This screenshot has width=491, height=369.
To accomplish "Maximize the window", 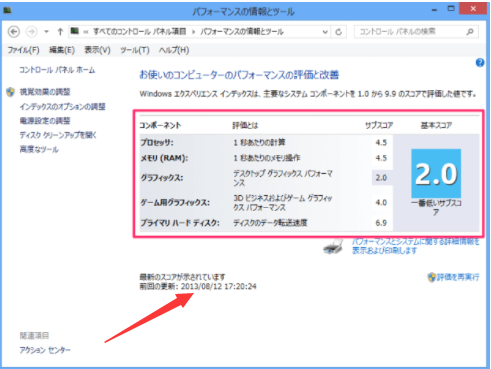I will point(451,9).
